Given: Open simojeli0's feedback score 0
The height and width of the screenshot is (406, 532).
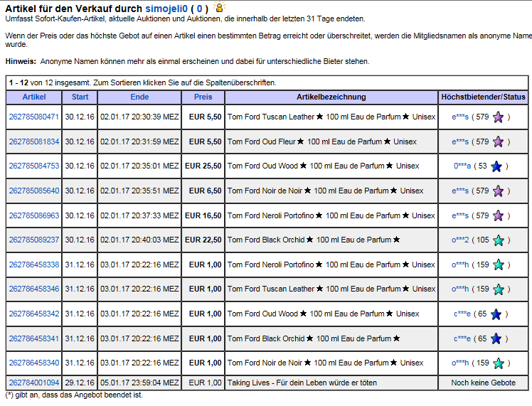Looking at the screenshot, I should pos(199,9).
